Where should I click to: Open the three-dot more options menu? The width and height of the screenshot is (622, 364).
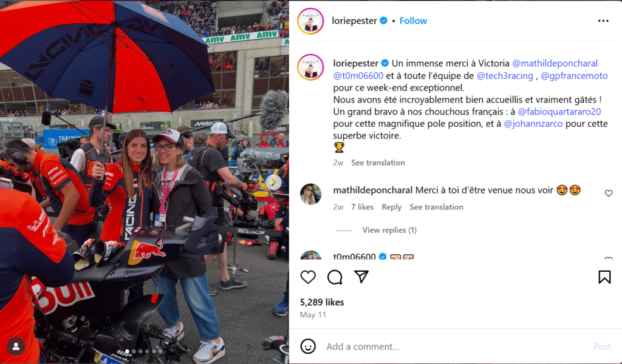603,21
